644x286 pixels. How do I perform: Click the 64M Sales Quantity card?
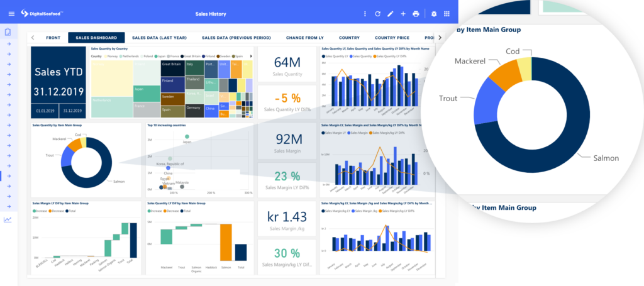(287, 65)
